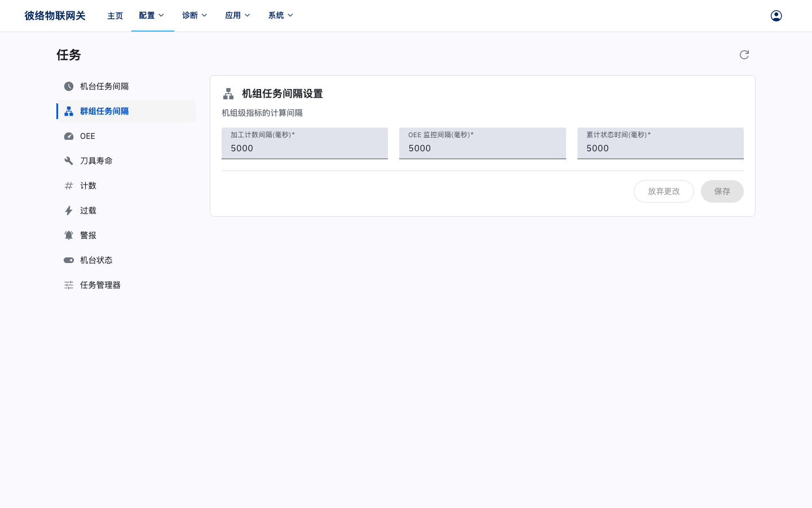This screenshot has width=812, height=508.
Task: Open the 刀具寿命 sidebar section
Action: [x=126, y=161]
